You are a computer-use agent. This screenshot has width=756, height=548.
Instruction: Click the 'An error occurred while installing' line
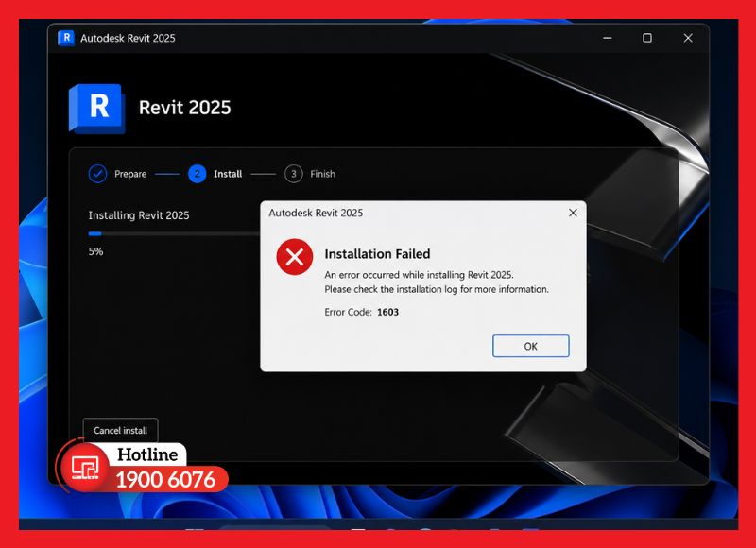coord(419,275)
